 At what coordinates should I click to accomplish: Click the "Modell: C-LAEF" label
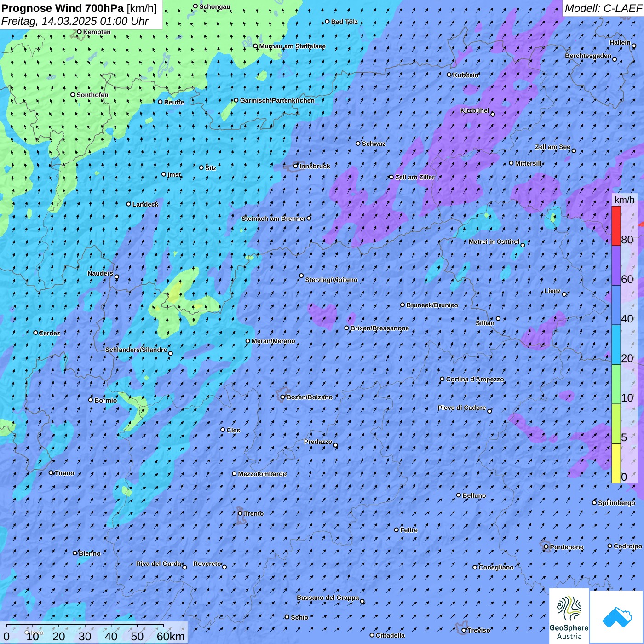pyautogui.click(x=603, y=8)
